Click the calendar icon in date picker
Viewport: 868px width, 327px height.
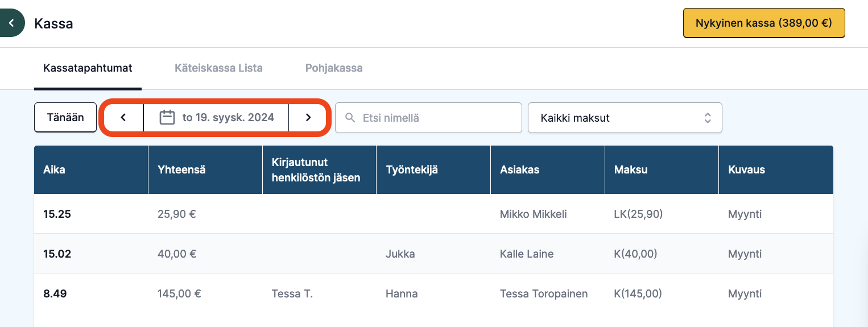tap(167, 118)
